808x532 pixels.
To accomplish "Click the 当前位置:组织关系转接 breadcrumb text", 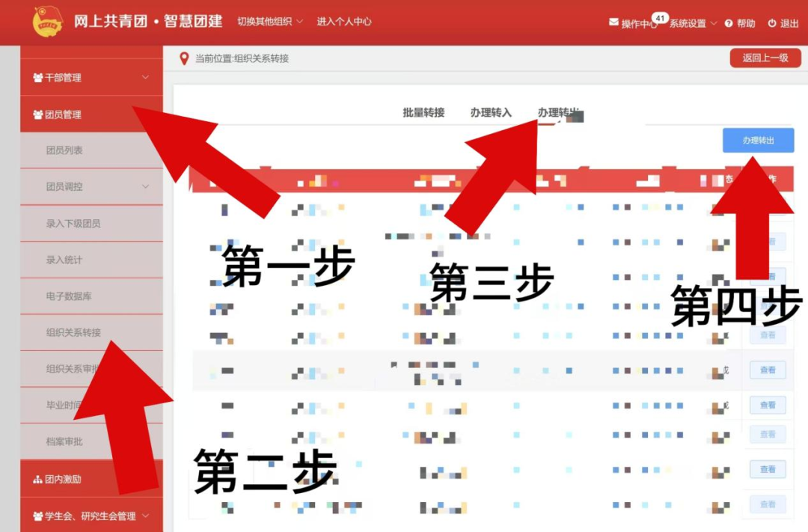I will tap(242, 58).
